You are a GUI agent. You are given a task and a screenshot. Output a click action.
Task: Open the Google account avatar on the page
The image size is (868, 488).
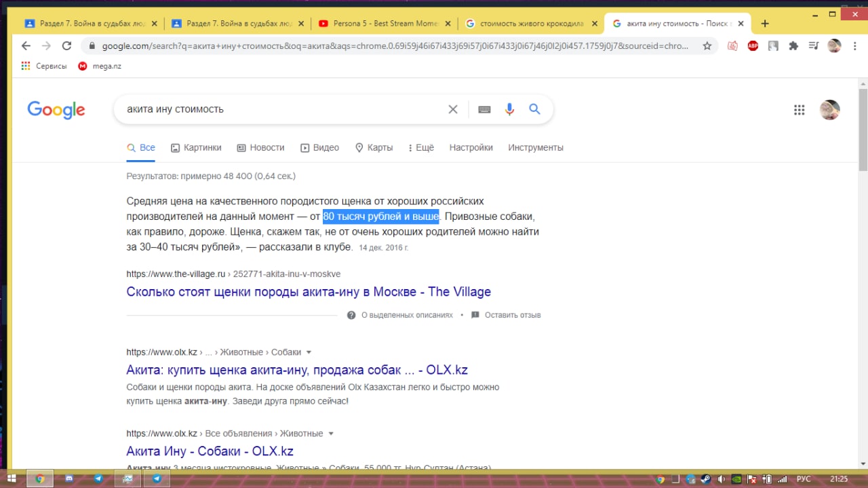829,110
